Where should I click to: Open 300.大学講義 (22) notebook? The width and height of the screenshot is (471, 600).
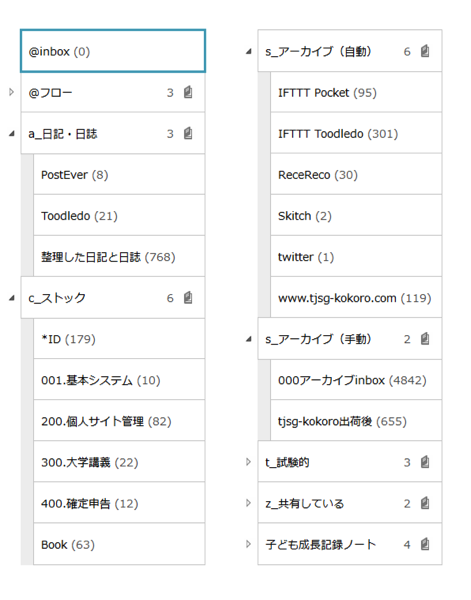119,462
